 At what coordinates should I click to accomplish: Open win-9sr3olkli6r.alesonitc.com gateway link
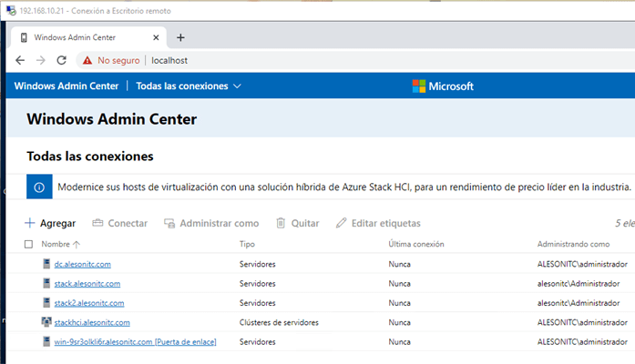click(135, 342)
